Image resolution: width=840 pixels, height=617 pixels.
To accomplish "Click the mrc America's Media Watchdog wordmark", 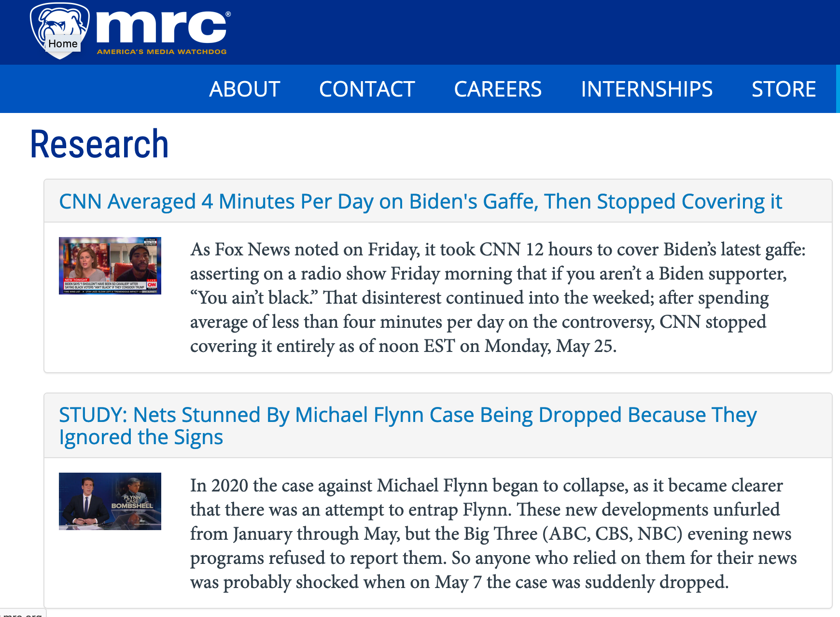I will tap(163, 31).
